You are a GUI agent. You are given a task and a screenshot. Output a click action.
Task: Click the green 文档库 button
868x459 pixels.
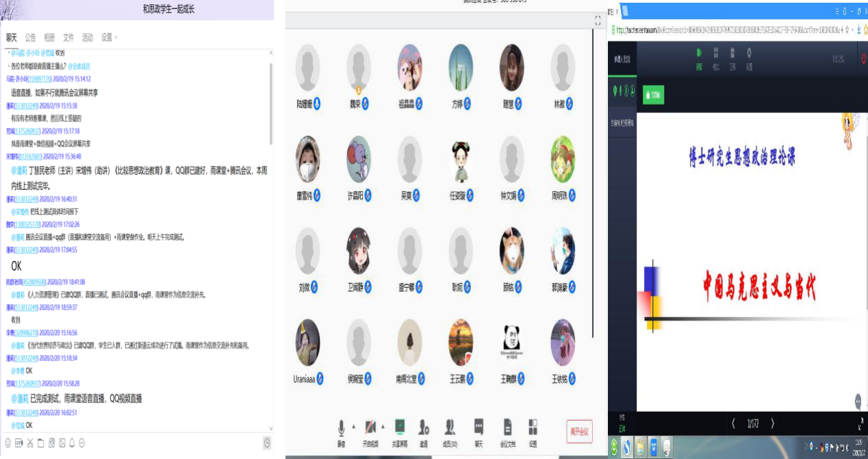(x=654, y=95)
